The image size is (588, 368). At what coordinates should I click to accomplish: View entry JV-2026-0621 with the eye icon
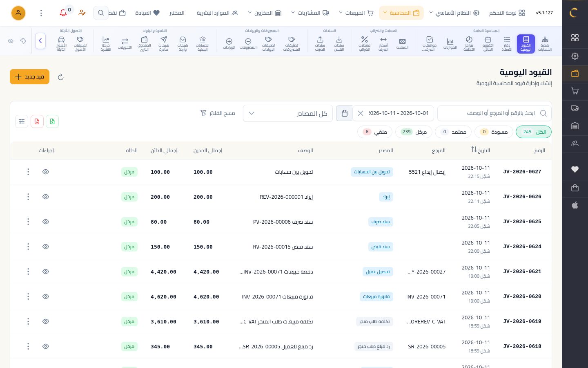pyautogui.click(x=46, y=272)
